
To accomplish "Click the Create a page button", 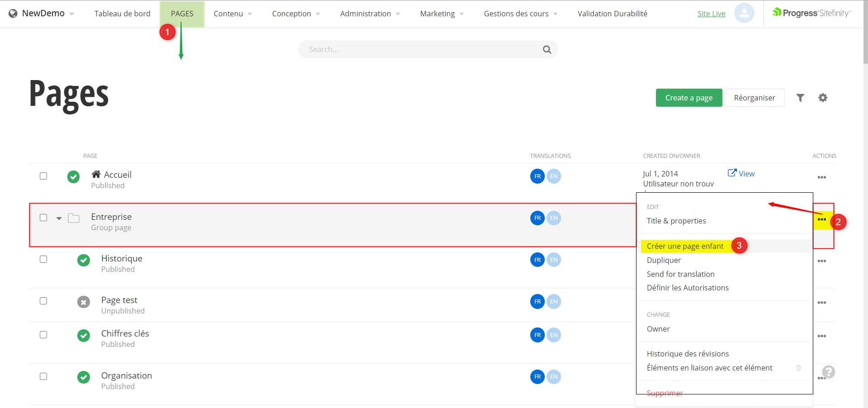I will (689, 98).
